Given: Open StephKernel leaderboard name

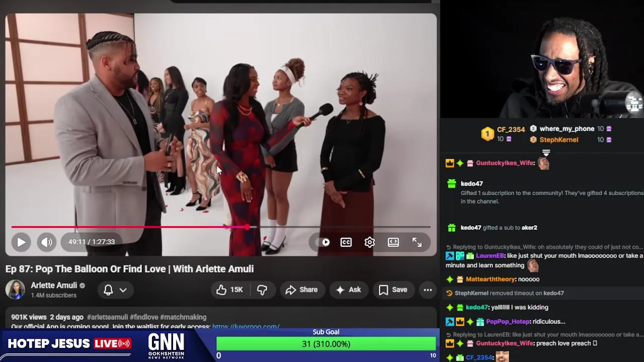Looking at the screenshot, I should [559, 140].
